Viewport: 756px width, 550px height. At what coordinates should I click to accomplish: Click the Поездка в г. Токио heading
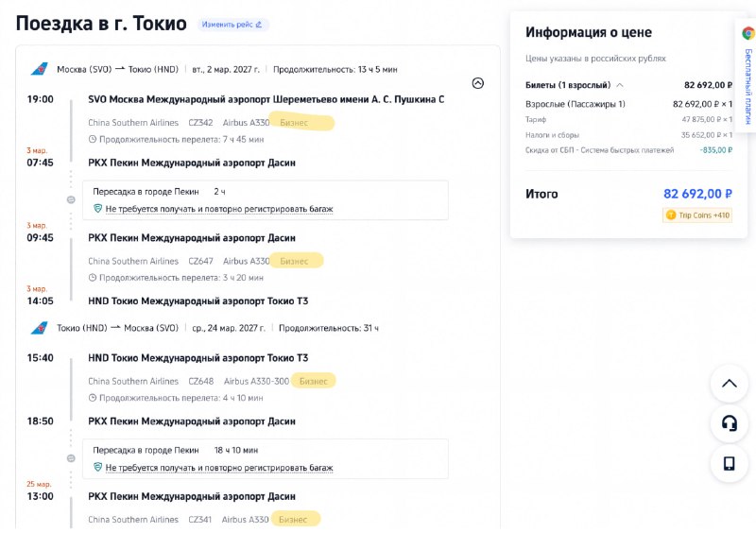(x=101, y=23)
